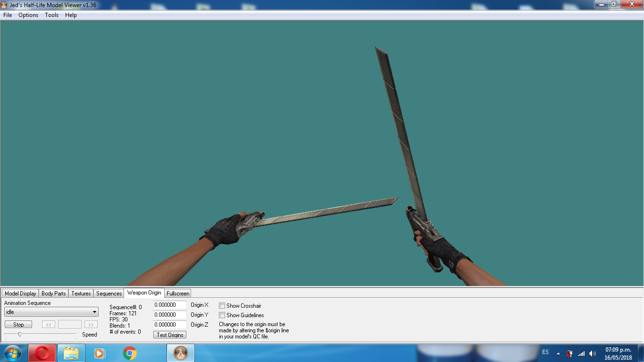This screenshot has width=644, height=362.
Task: Click the # of events: 0 text
Action: coord(125,332)
